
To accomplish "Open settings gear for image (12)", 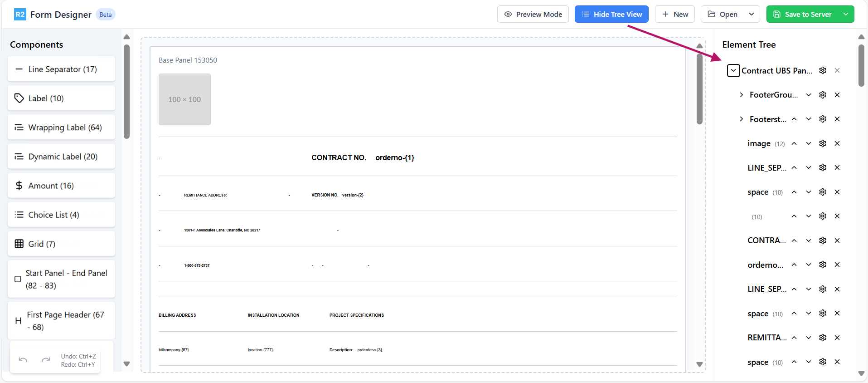I will pyautogui.click(x=823, y=143).
